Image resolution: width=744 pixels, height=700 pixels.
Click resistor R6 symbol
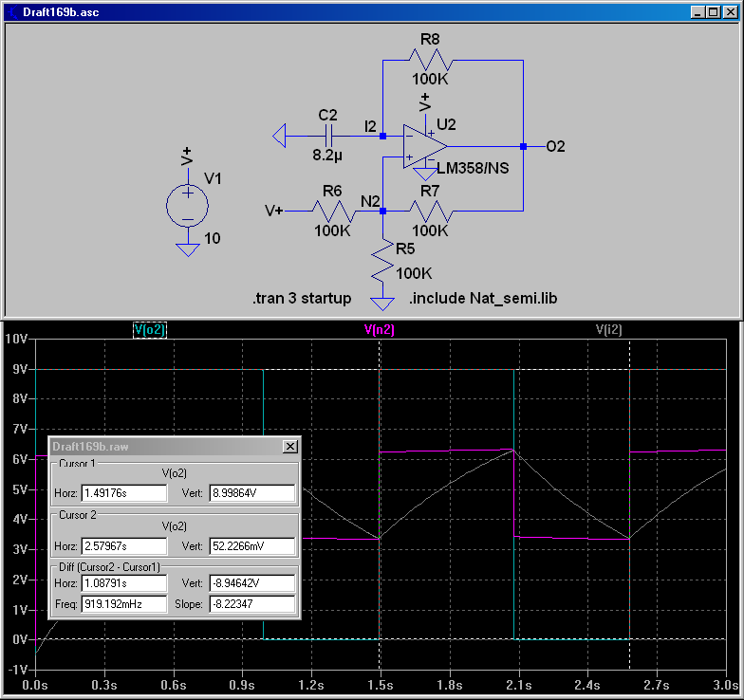pos(333,211)
